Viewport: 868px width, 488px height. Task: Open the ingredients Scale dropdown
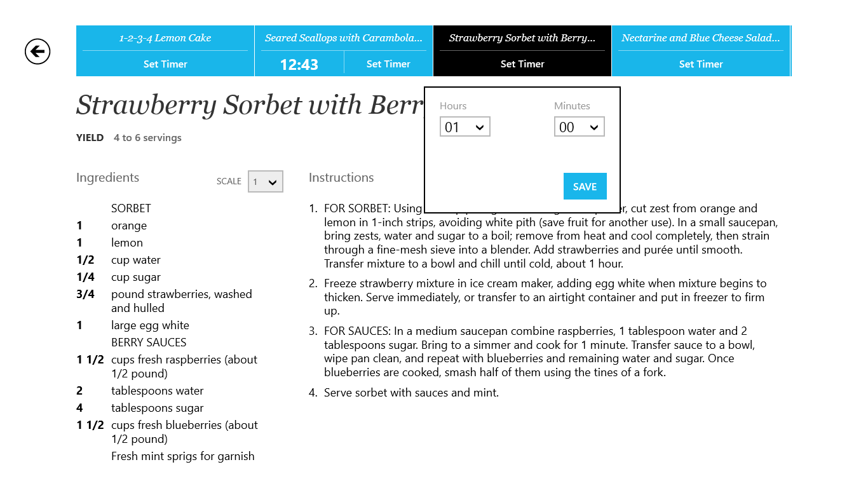(x=265, y=182)
